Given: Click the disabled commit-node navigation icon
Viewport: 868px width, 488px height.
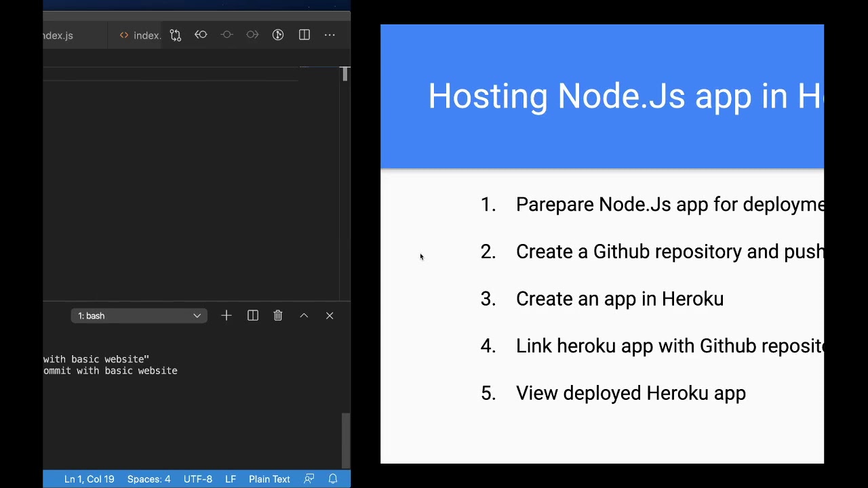Looking at the screenshot, I should (x=226, y=35).
